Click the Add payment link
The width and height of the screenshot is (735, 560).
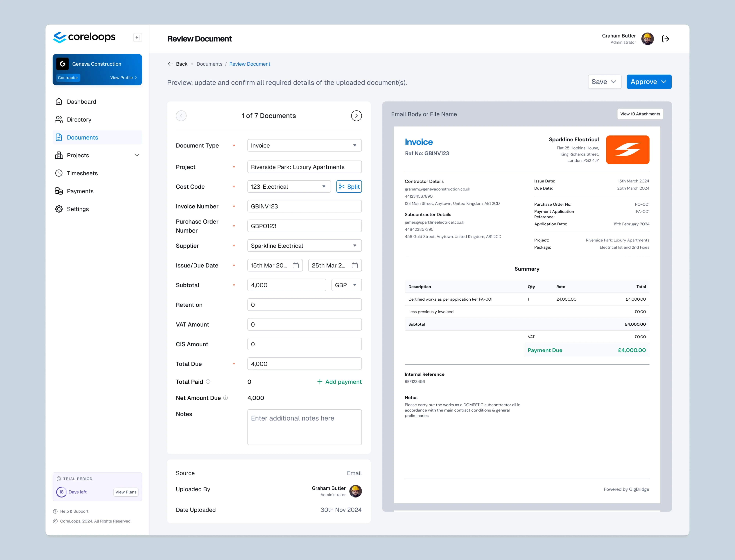point(339,382)
